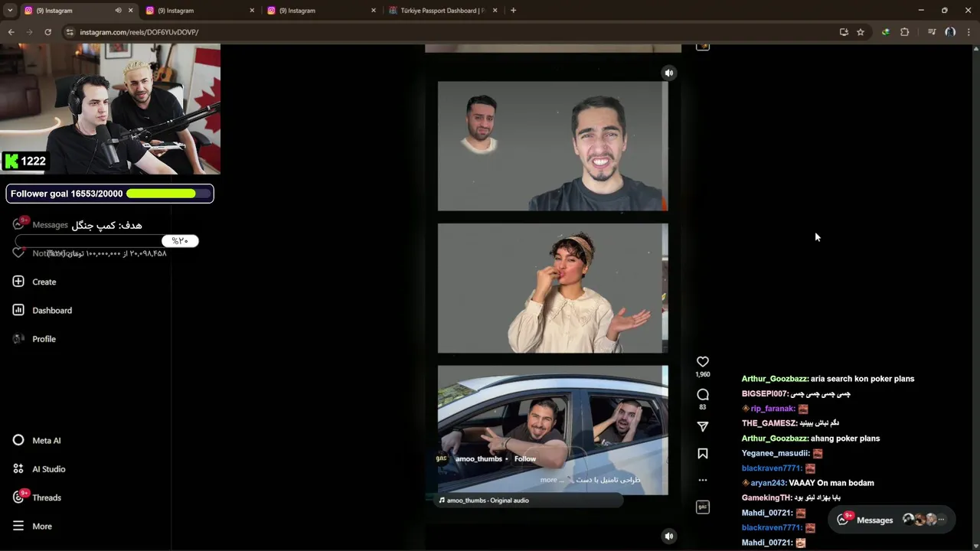This screenshot has width=980, height=551.
Task: Click THE_GAMESZ username in chat
Action: tap(769, 423)
